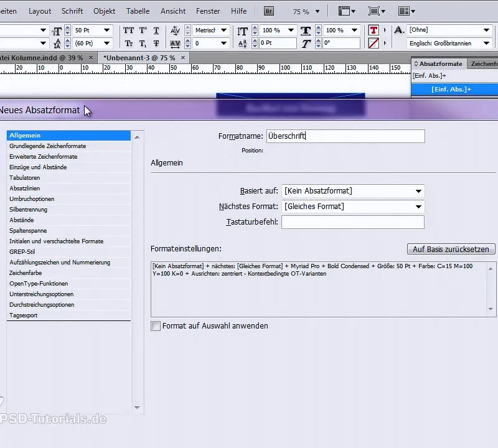The height and width of the screenshot is (448, 498).
Task: Open the tracking value dropdown
Action: pos(223,43)
